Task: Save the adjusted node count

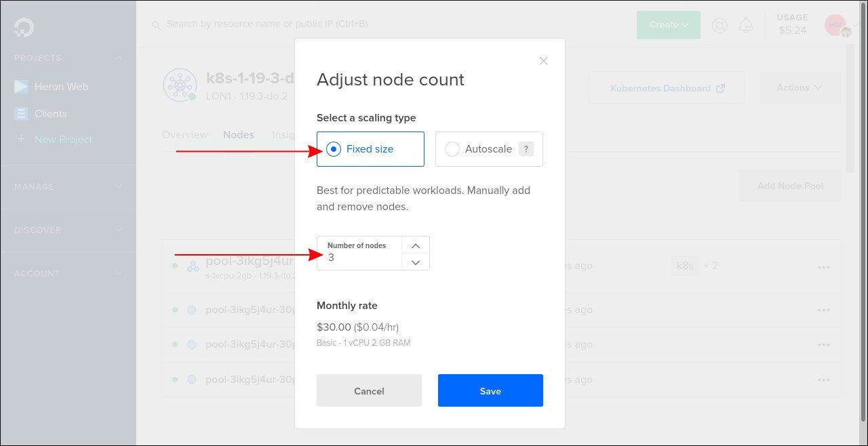Action: (490, 390)
